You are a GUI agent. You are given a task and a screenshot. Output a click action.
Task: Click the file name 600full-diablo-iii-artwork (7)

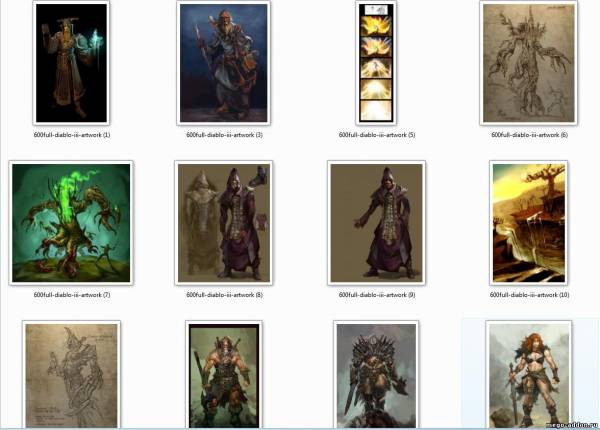(72, 295)
